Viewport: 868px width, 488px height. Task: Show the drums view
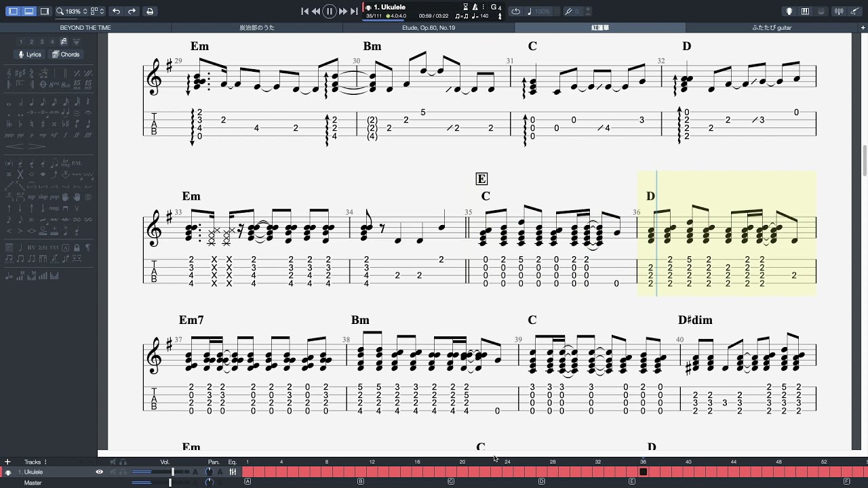(x=821, y=12)
